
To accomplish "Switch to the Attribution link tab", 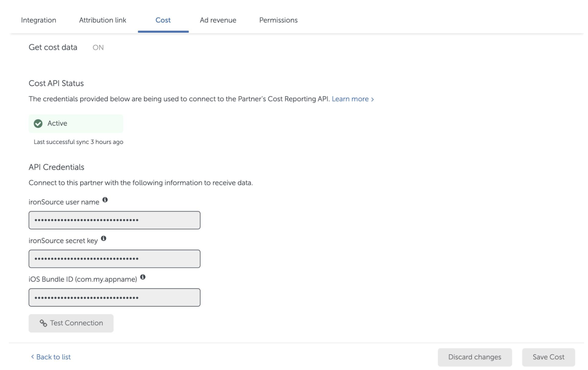I will tap(103, 19).
